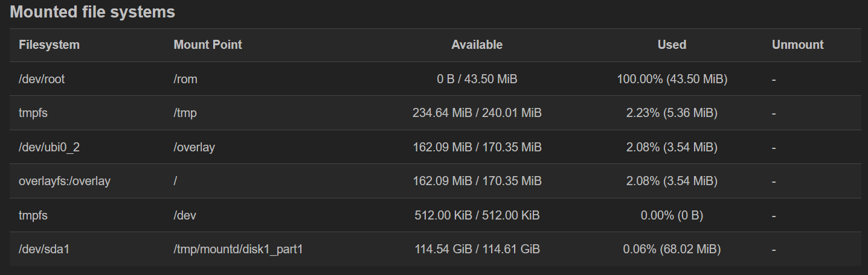This screenshot has height=275, width=868.
Task: Click the Mount Point column header
Action: [x=208, y=45]
